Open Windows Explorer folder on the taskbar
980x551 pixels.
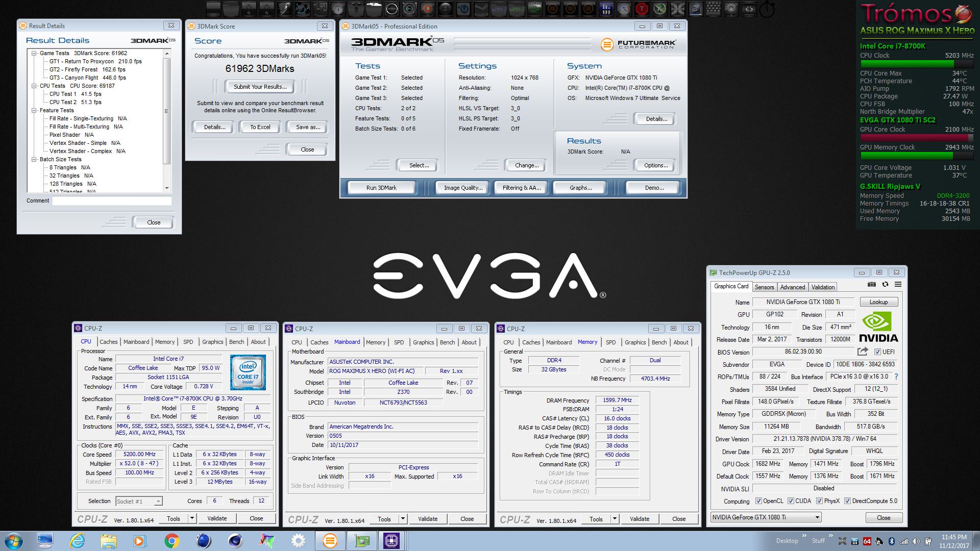109,541
